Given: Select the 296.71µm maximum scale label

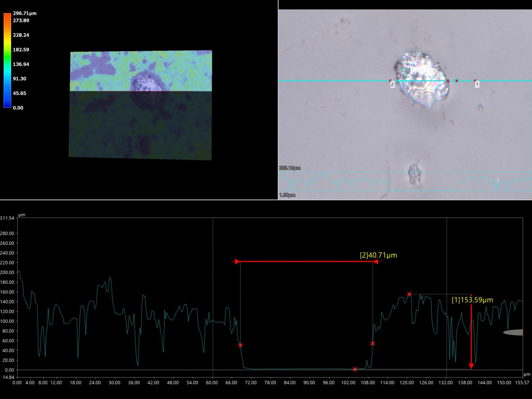Looking at the screenshot, I should (25, 13).
